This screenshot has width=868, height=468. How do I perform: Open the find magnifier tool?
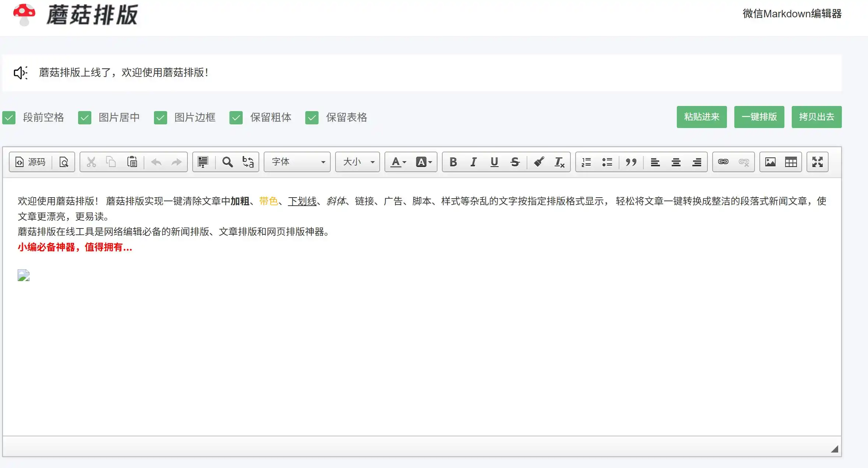(x=228, y=162)
